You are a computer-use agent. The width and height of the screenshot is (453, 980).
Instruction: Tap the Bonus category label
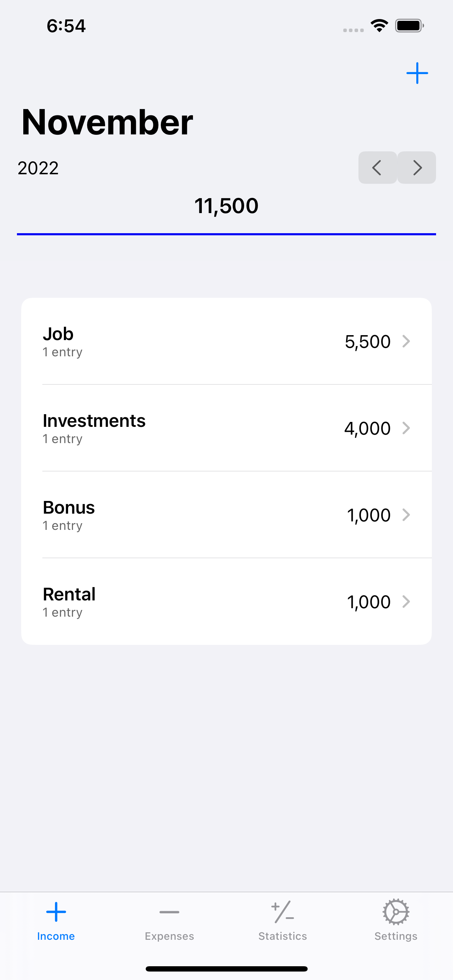tap(69, 508)
